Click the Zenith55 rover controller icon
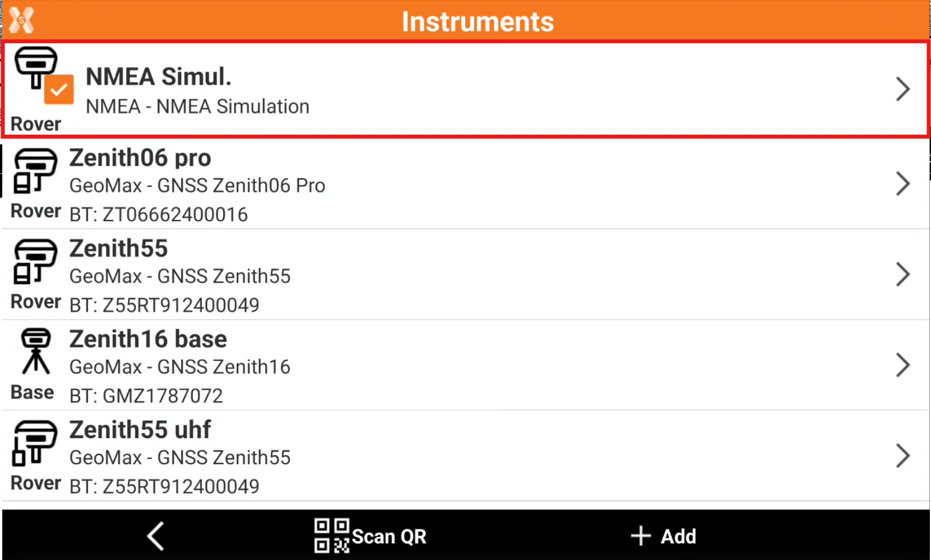This screenshot has width=931, height=560. pyautogui.click(x=35, y=261)
